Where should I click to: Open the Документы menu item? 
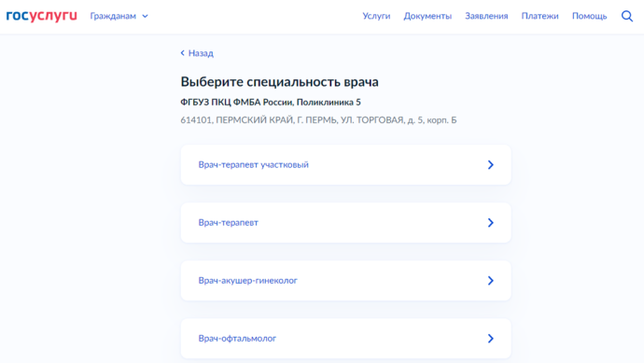point(427,16)
